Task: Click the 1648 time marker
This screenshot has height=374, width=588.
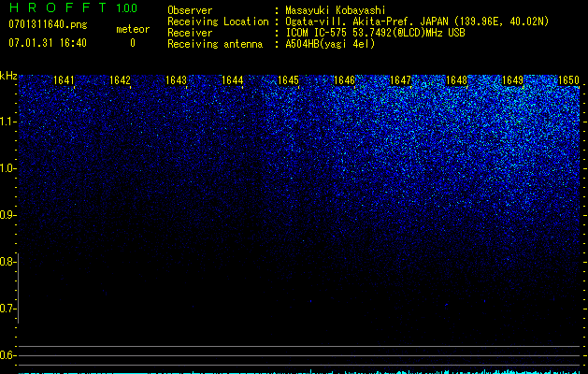Action: 457,80
